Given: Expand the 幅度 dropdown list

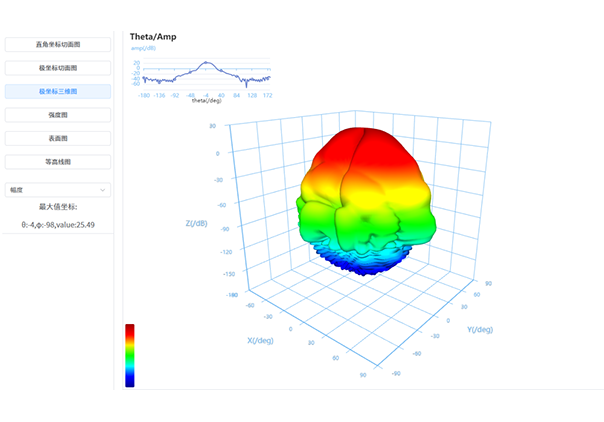Looking at the screenshot, I should pos(58,189).
